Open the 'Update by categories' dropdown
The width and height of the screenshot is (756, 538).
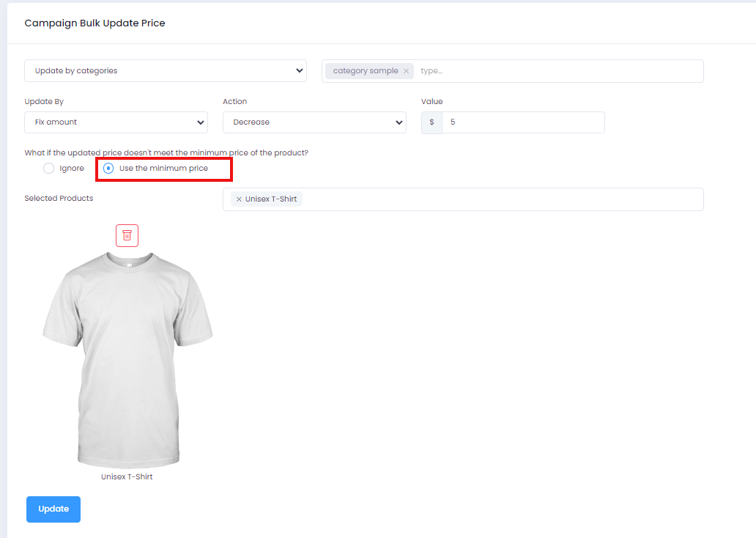[166, 71]
